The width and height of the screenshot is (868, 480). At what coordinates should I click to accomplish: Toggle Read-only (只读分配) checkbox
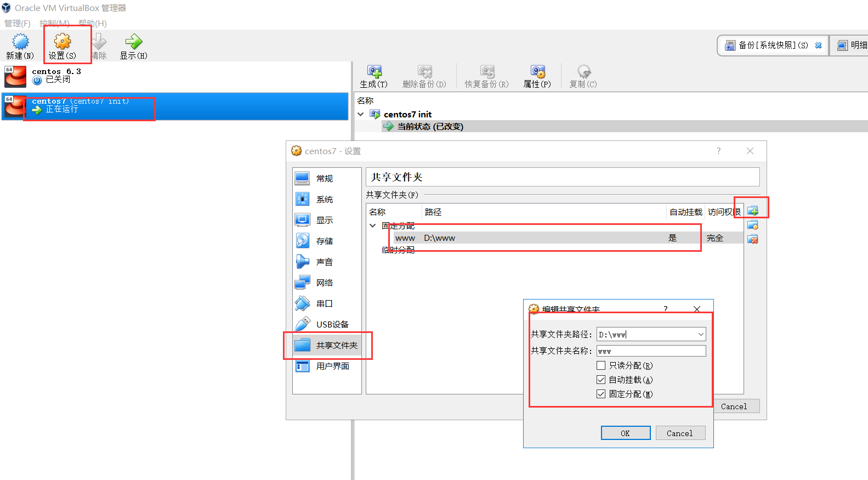tap(601, 365)
